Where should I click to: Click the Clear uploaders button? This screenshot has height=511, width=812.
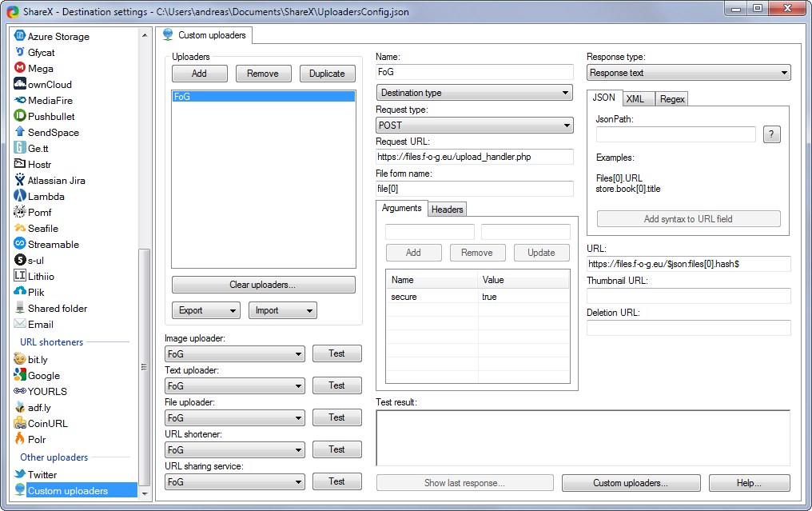[263, 285]
